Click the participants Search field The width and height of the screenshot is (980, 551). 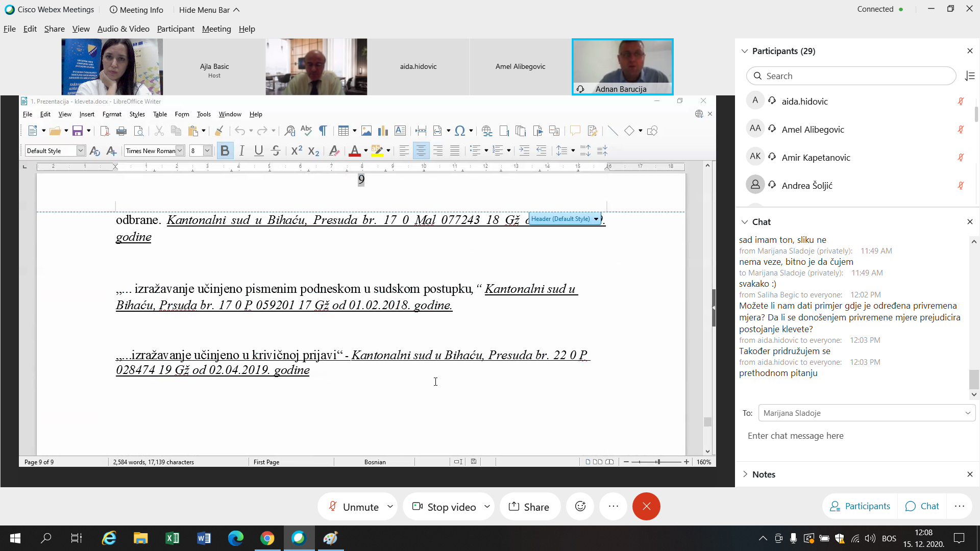pos(851,76)
